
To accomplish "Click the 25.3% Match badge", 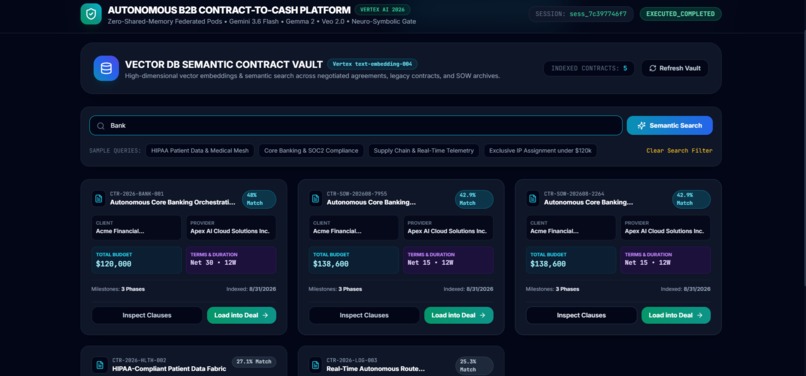I will point(474,365).
